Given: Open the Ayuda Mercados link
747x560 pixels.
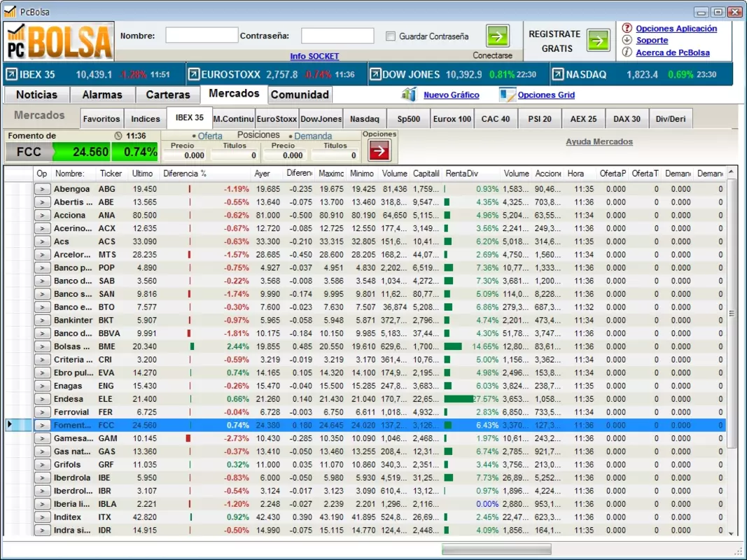Looking at the screenshot, I should coord(599,141).
